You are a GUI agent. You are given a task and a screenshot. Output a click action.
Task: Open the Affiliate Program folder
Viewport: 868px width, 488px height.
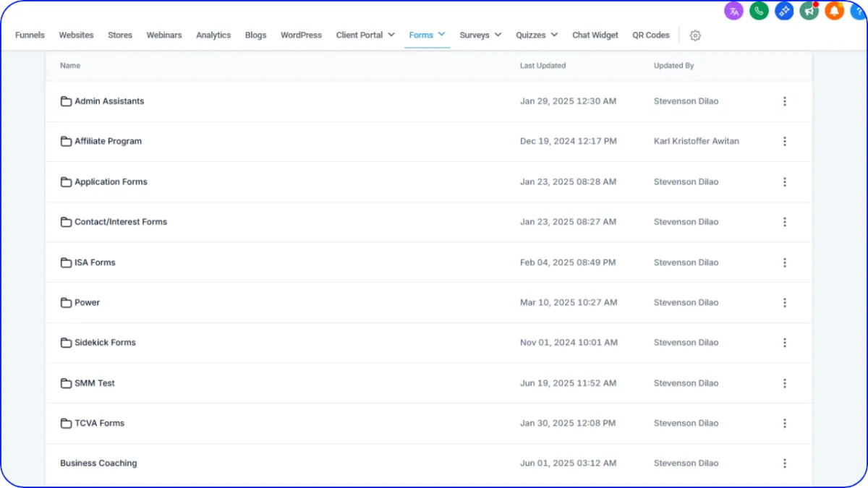click(x=108, y=142)
